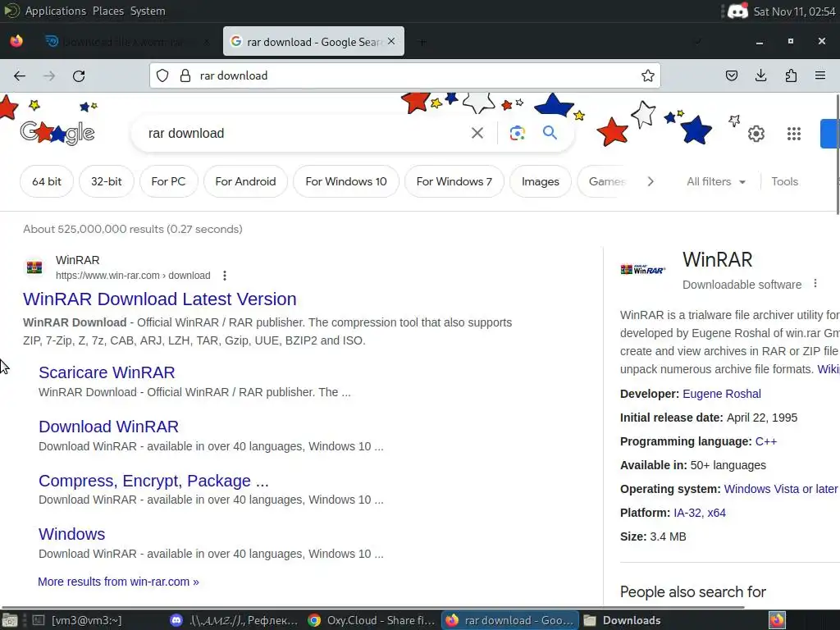Viewport: 840px width, 630px height.
Task: Open the C++ programming language link
Action: 765,441
